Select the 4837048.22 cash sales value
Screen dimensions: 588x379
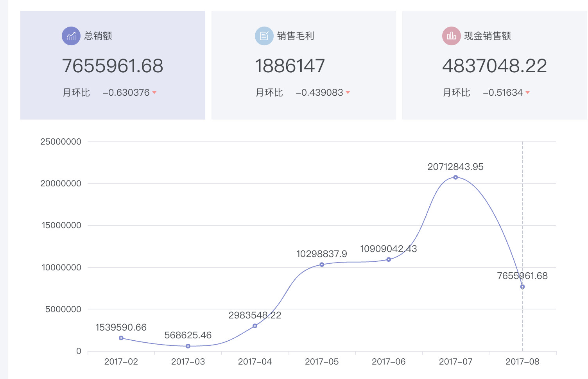pos(494,66)
